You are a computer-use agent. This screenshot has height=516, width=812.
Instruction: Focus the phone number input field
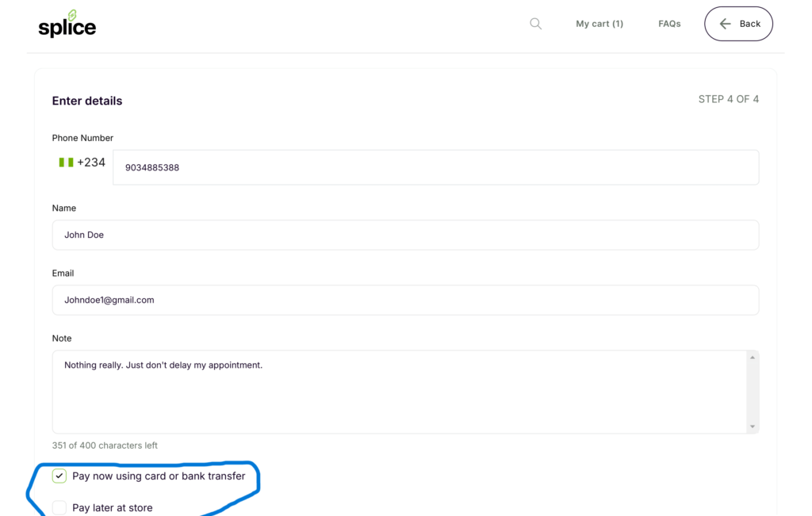click(435, 167)
